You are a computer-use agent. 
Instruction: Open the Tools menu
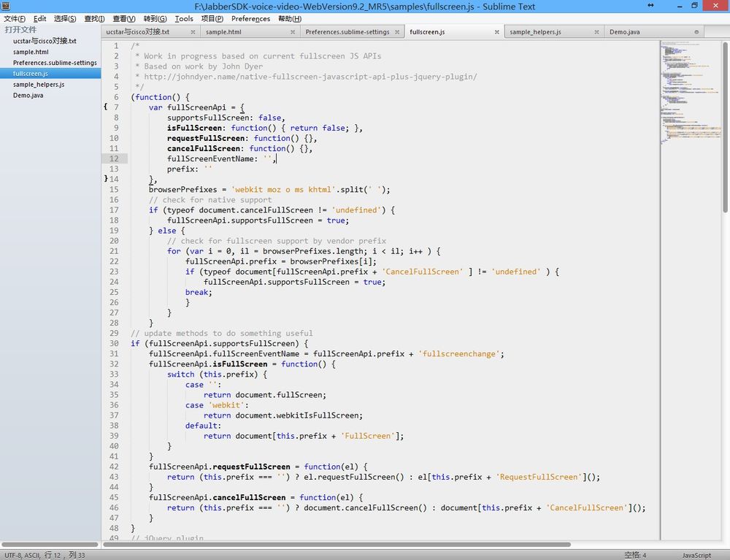coord(184,19)
